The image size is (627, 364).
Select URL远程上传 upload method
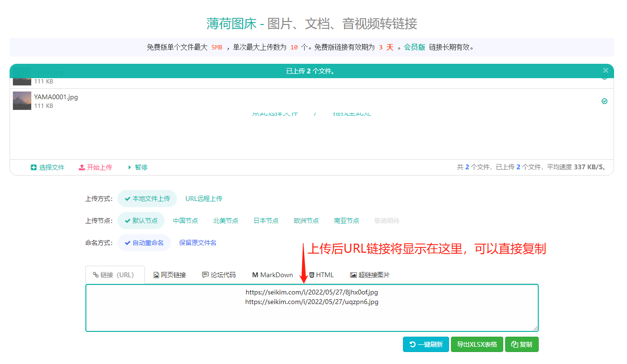tap(204, 199)
